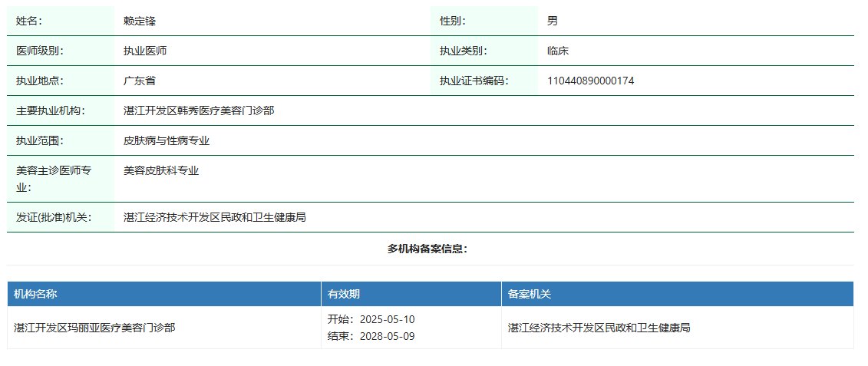Image resolution: width=868 pixels, height=366 pixels.
Task: Click the 有效期 column header
Action: point(344,294)
